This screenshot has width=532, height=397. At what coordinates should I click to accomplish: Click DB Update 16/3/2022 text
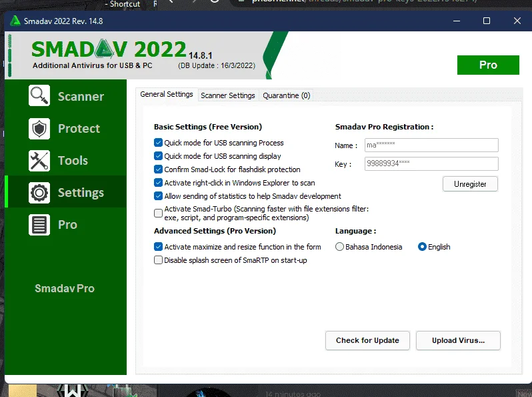217,65
